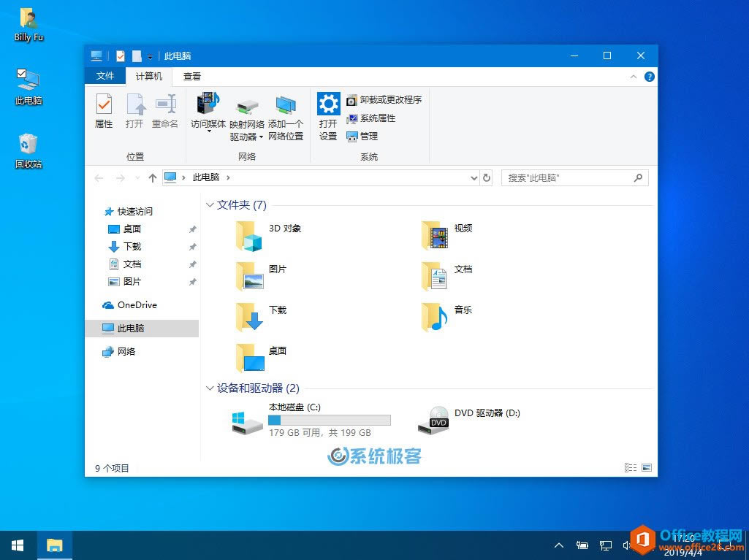Image resolution: width=749 pixels, height=560 pixels.
Task: Click the chevron before 此电脑 in the address bar
Action: [183, 177]
